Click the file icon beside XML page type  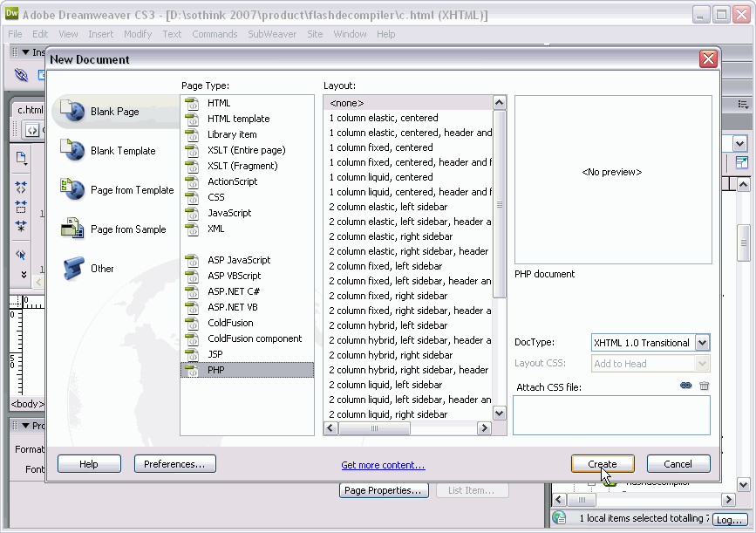click(x=192, y=229)
